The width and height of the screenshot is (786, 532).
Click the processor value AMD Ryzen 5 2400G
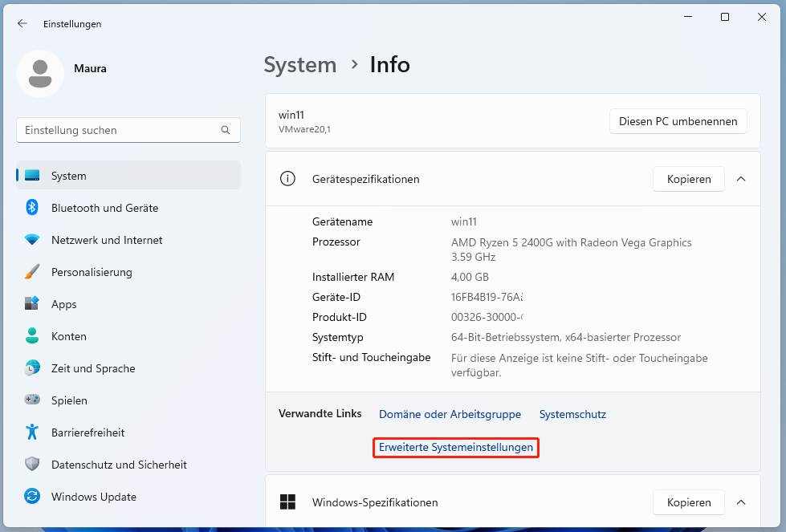[x=571, y=250]
